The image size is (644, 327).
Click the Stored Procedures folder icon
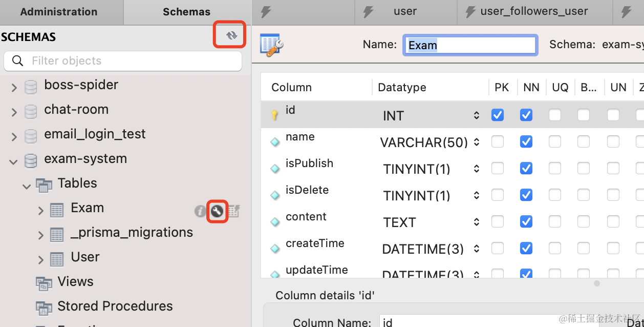click(44, 307)
